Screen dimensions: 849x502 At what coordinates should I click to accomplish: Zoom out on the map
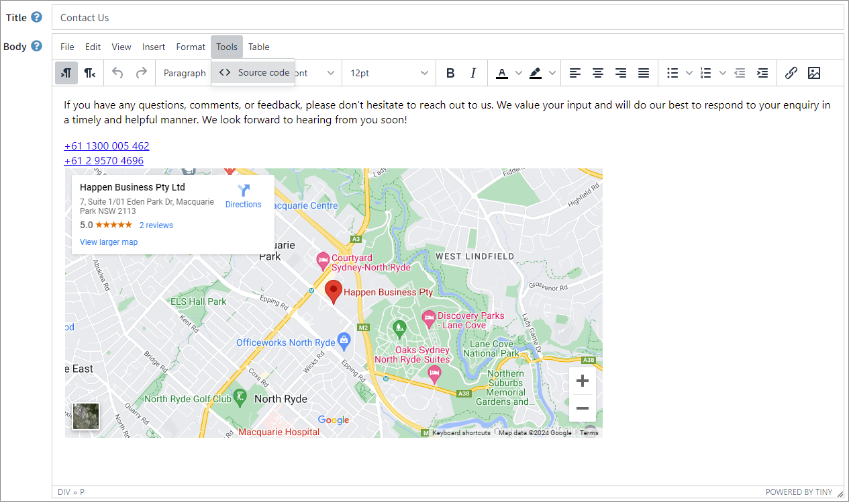(583, 408)
